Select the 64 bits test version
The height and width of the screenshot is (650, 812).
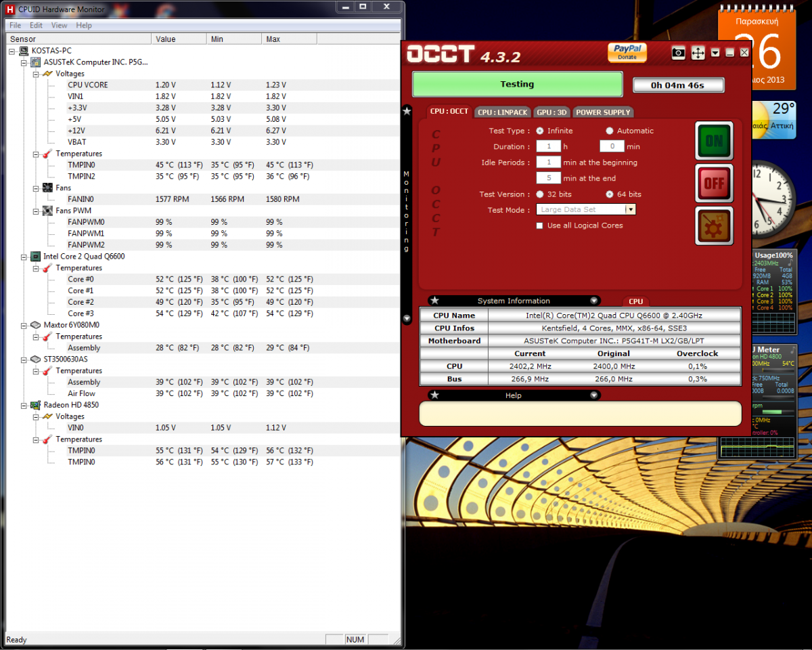(610, 194)
